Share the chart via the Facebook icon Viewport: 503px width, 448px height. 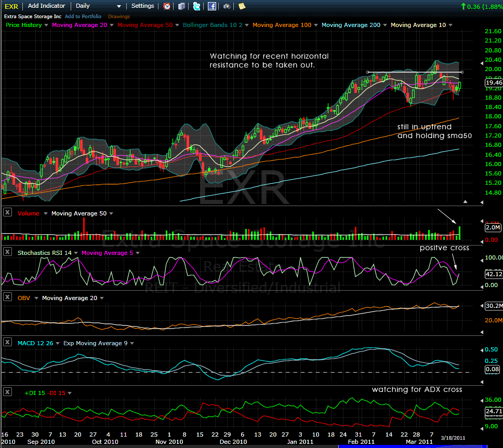[211, 6]
